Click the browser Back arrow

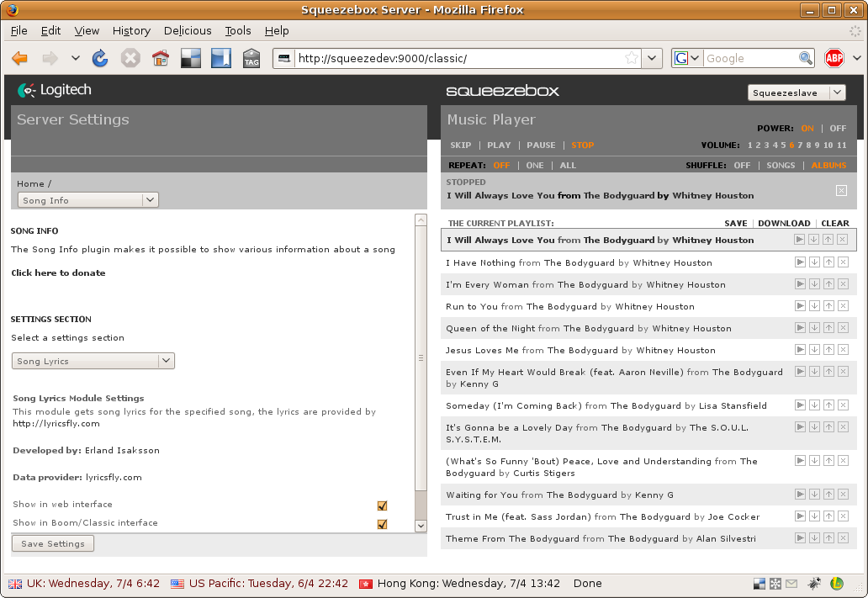[x=20, y=58]
